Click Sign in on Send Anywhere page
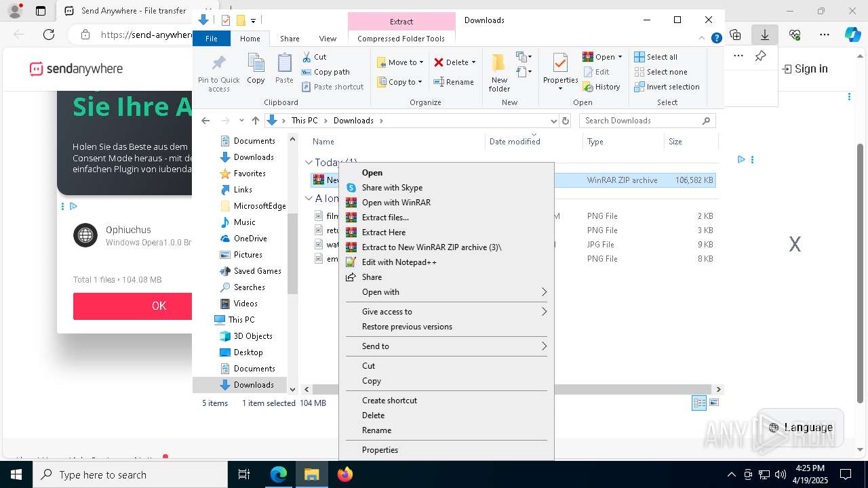Viewport: 868px width, 488px height. coord(805,68)
